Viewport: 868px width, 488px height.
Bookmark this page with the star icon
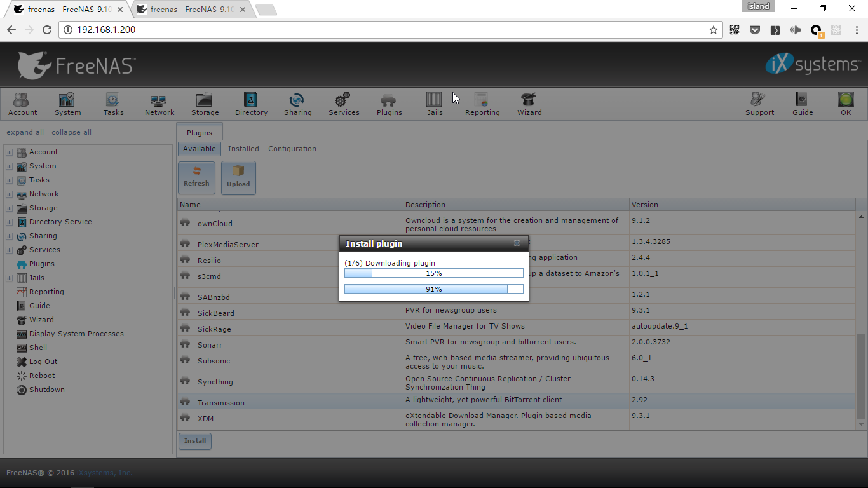[x=714, y=30]
